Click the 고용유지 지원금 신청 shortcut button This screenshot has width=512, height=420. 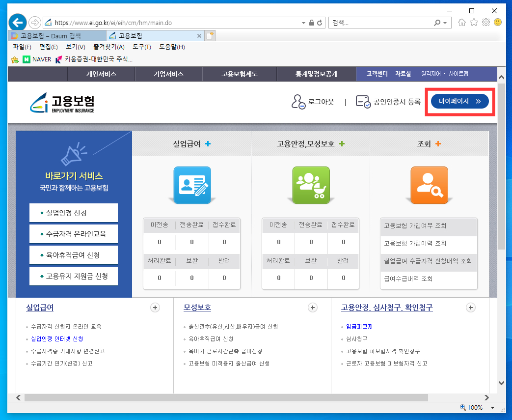click(x=74, y=277)
